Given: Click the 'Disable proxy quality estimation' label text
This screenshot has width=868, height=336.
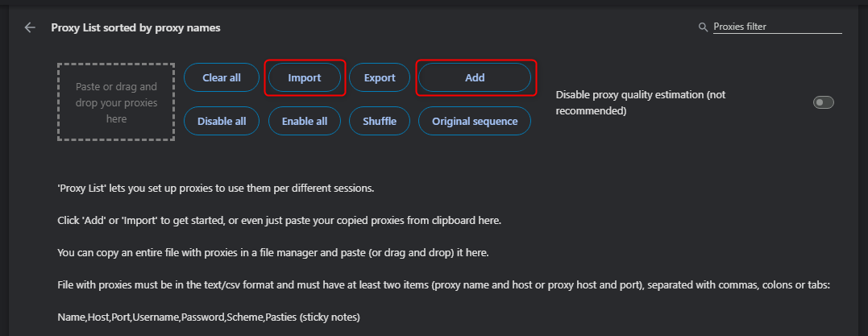Looking at the screenshot, I should 640,102.
